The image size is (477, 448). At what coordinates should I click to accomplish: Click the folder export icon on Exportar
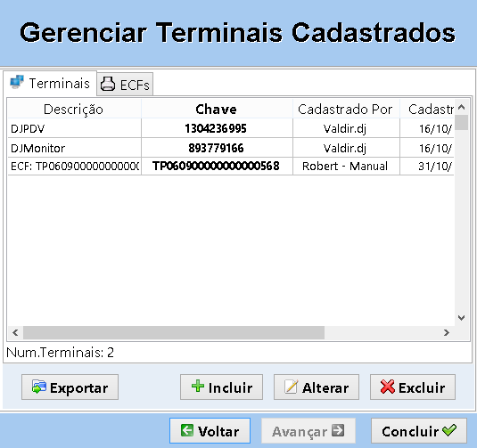[x=39, y=387]
